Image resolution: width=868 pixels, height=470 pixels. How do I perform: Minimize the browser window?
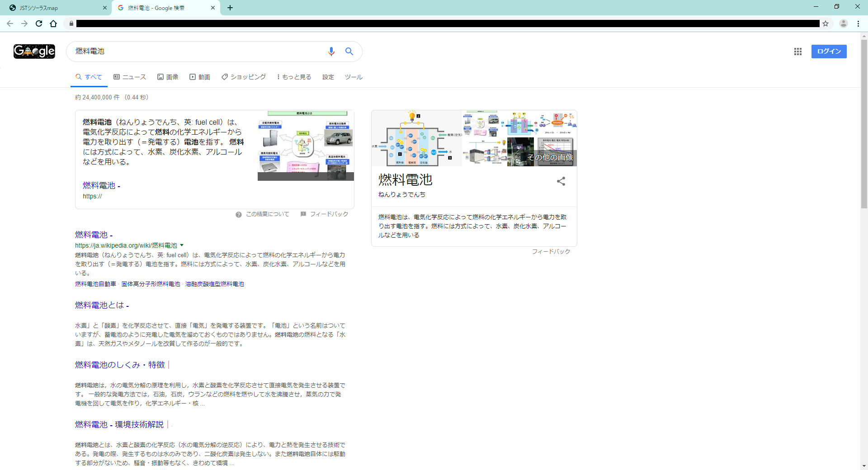[x=816, y=6]
